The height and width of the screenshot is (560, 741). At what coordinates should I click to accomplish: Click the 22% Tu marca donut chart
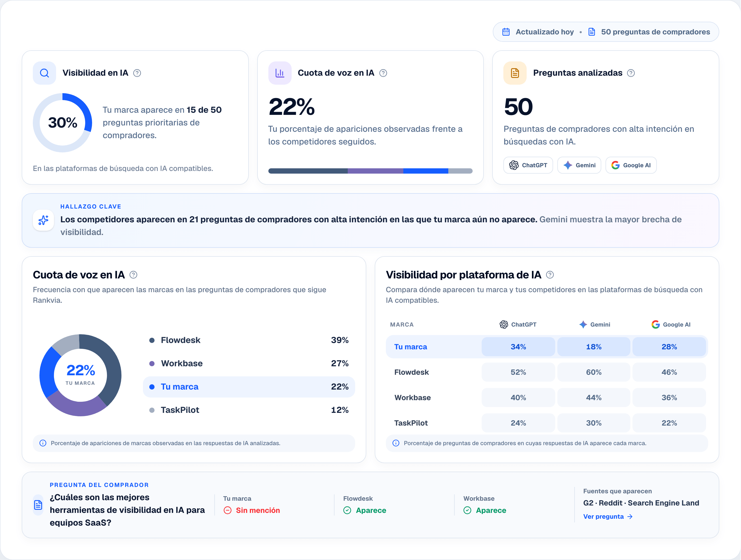[80, 375]
